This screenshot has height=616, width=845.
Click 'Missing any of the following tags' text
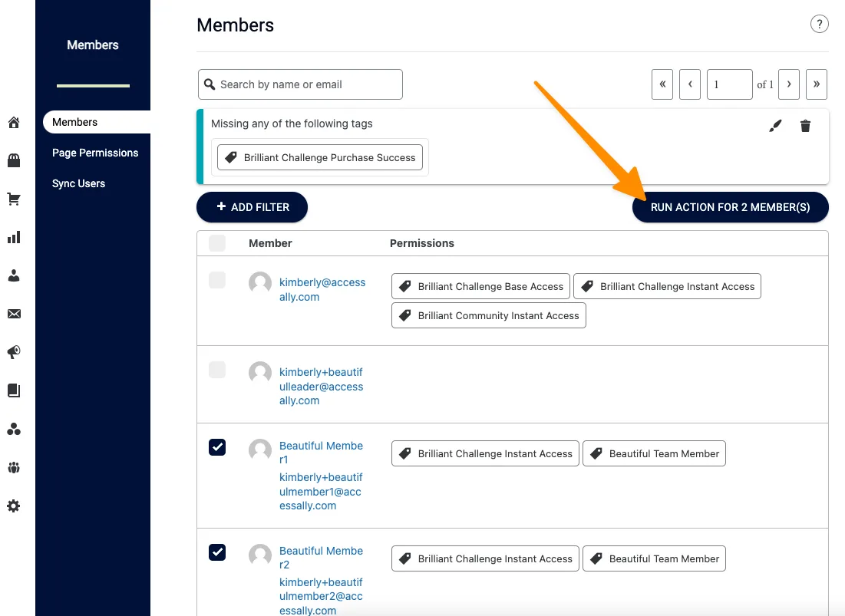coord(292,124)
